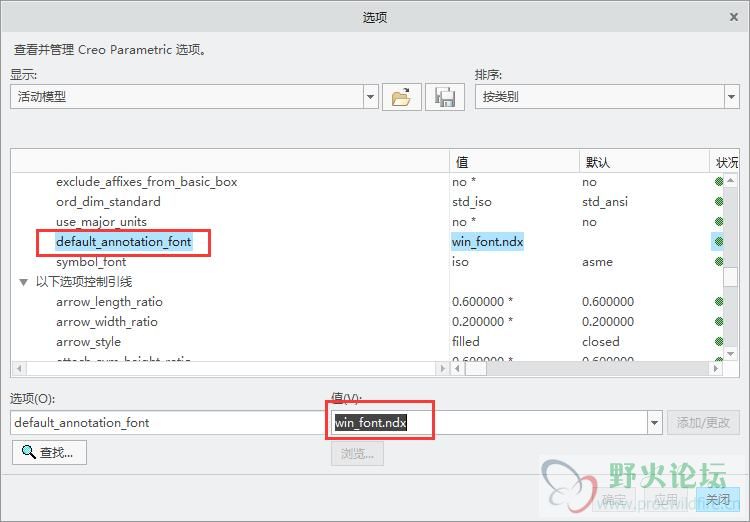Click left arrow of name column scrollbar
The image size is (750, 522).
pos(19,368)
